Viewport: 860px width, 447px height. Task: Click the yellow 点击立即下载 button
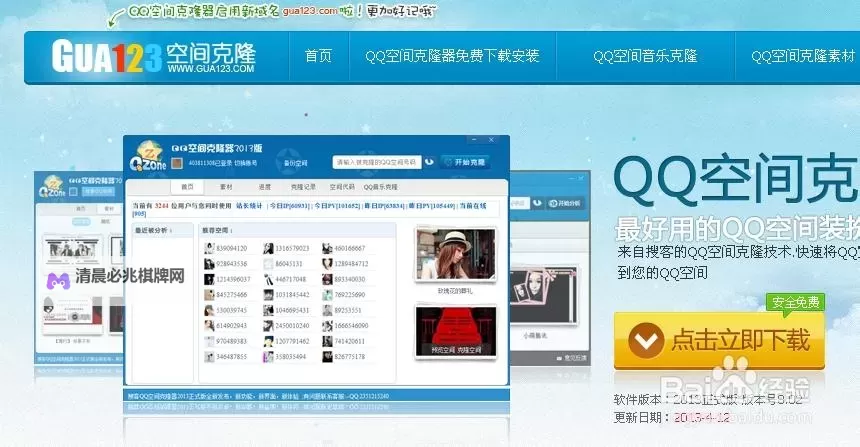point(719,340)
